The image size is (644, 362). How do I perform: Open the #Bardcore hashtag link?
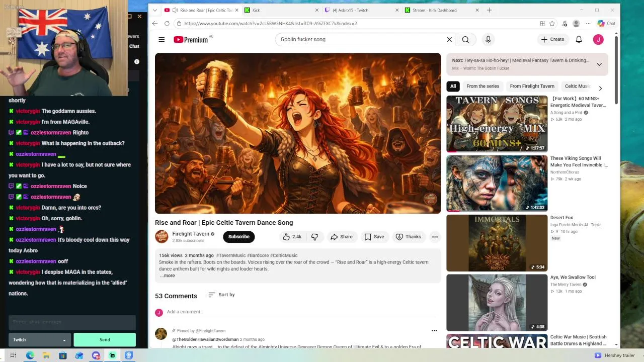[x=258, y=255]
